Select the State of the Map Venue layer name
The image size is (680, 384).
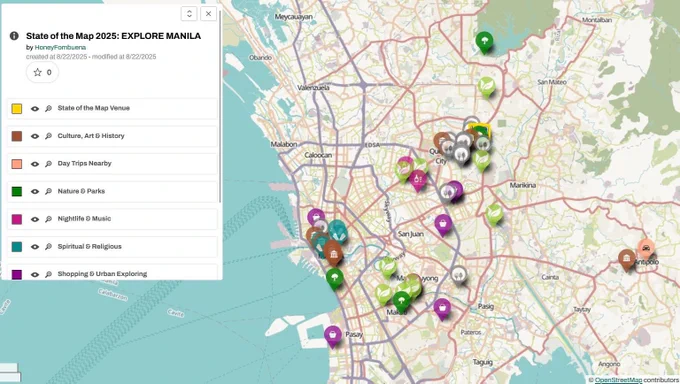pos(94,108)
